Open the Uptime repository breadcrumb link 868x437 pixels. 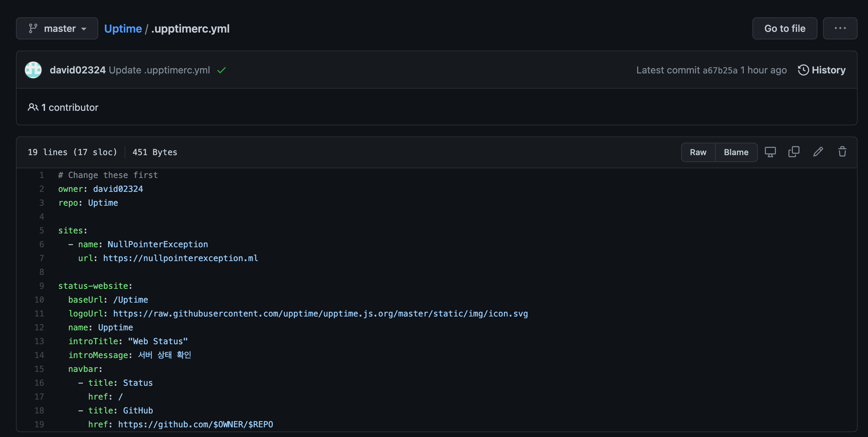(x=123, y=28)
